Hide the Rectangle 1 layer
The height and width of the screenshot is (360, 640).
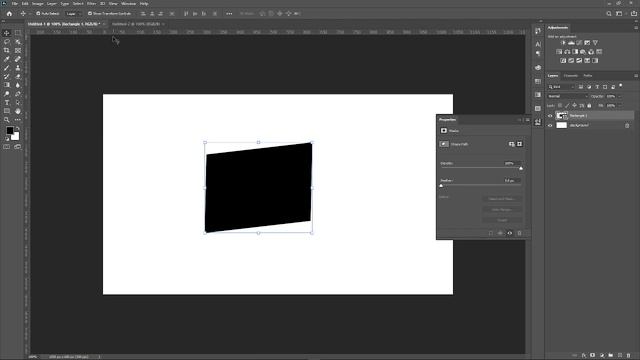550,116
